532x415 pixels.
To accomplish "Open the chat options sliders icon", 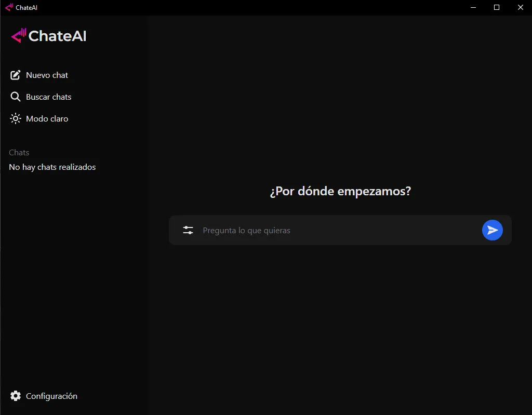I will point(188,231).
